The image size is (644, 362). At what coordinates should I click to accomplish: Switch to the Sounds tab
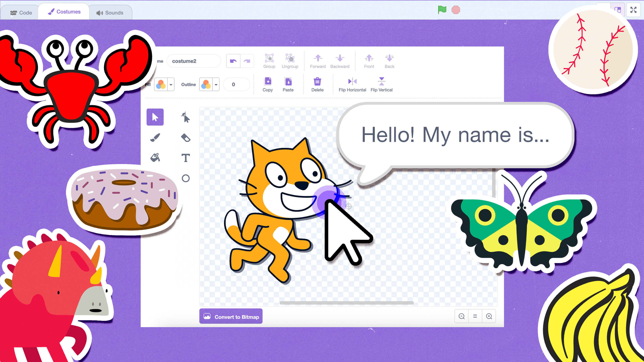[110, 13]
